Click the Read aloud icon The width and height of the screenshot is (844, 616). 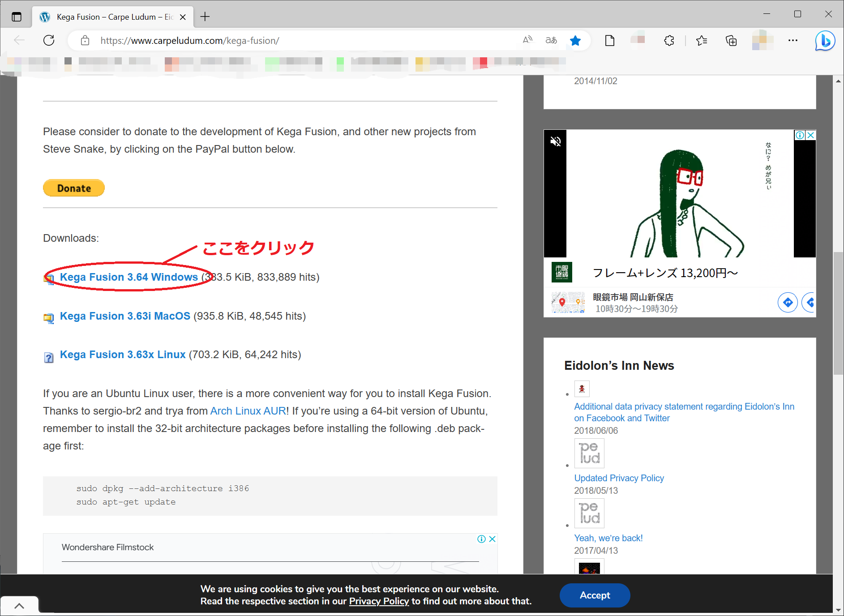coord(527,40)
